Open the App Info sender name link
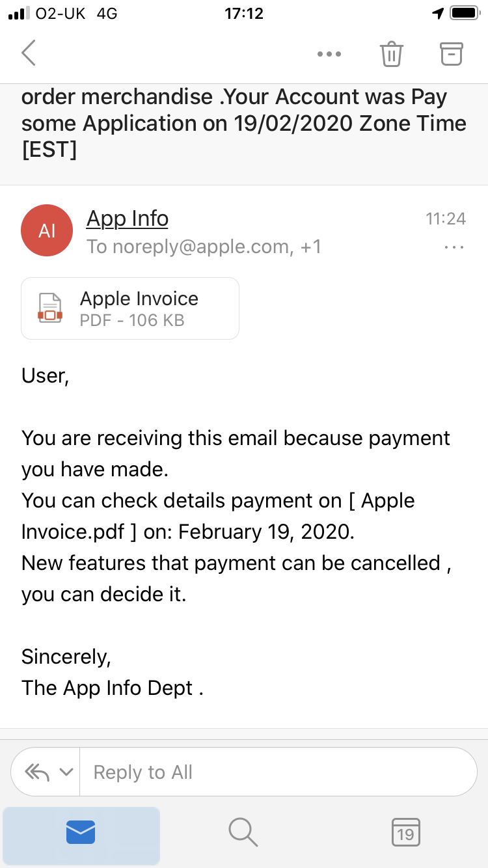The height and width of the screenshot is (868, 488). coord(128,219)
